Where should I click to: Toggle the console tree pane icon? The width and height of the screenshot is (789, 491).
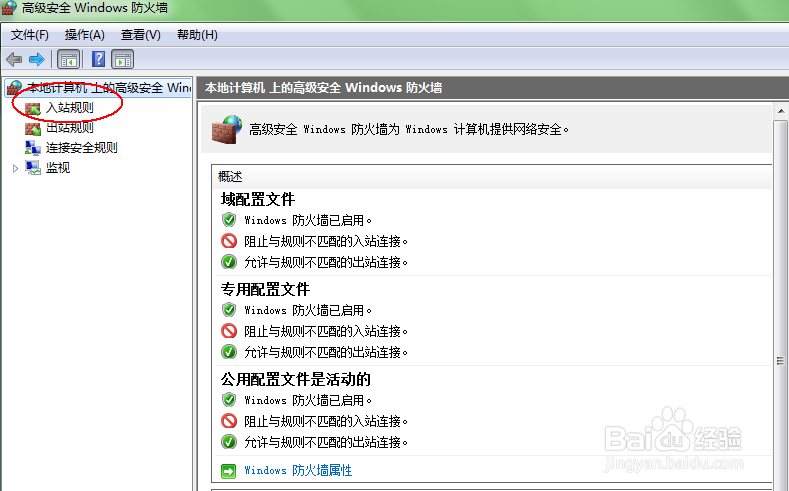(x=69, y=59)
